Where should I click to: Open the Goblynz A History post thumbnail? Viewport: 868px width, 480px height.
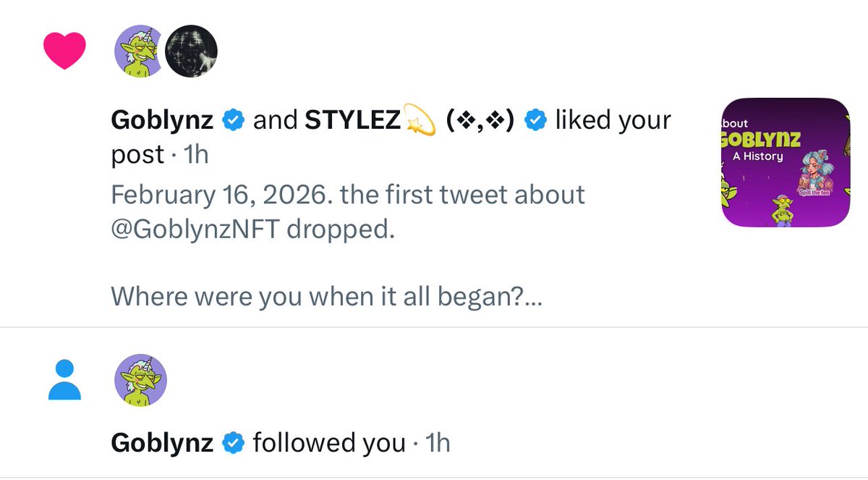(786, 162)
